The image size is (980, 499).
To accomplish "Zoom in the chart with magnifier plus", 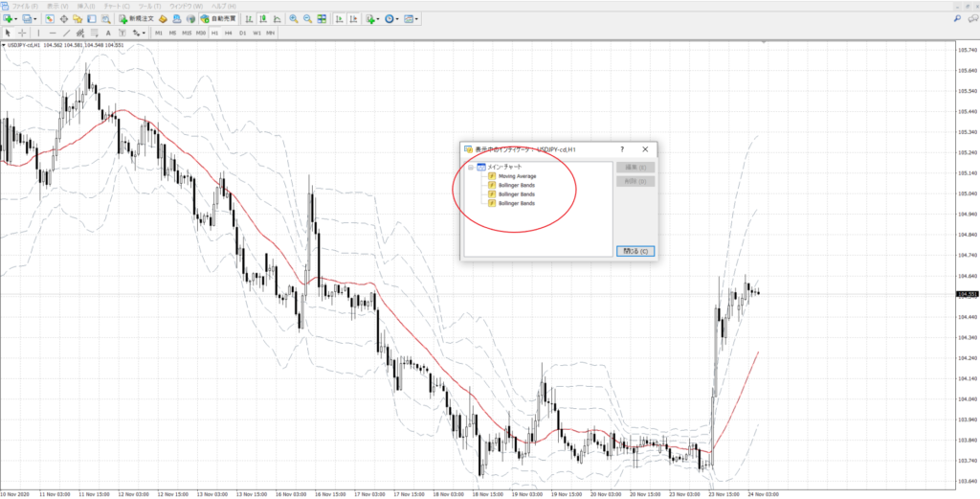I will (293, 19).
